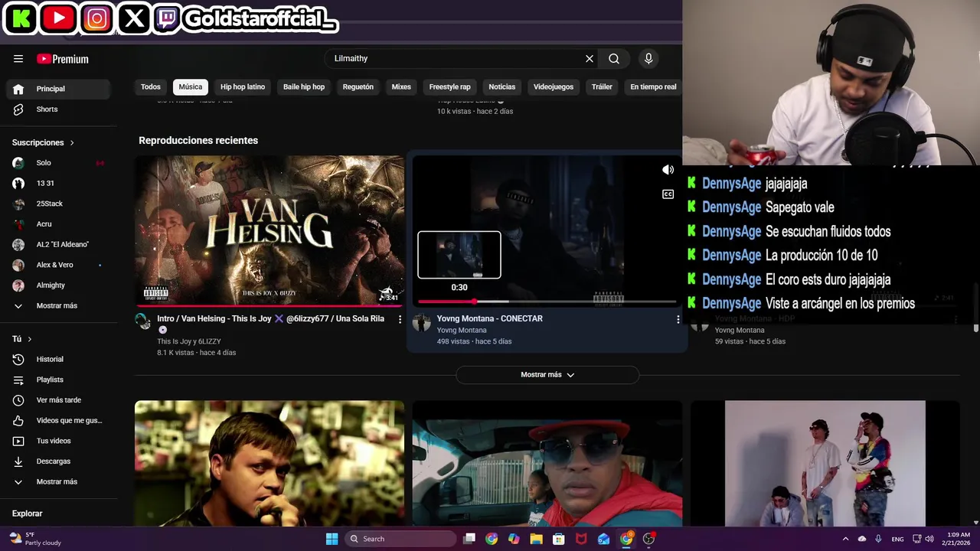Select the Todos filter chip
Image resolution: width=980 pixels, height=551 pixels.
151,87
